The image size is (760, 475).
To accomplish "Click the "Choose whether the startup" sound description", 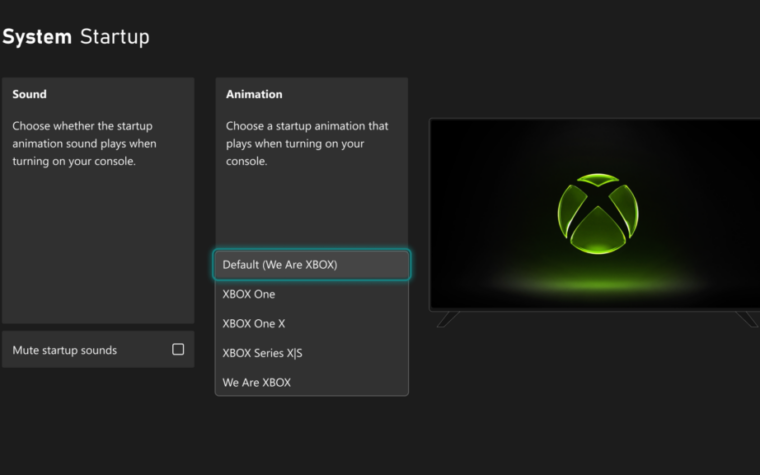I will tap(84, 143).
